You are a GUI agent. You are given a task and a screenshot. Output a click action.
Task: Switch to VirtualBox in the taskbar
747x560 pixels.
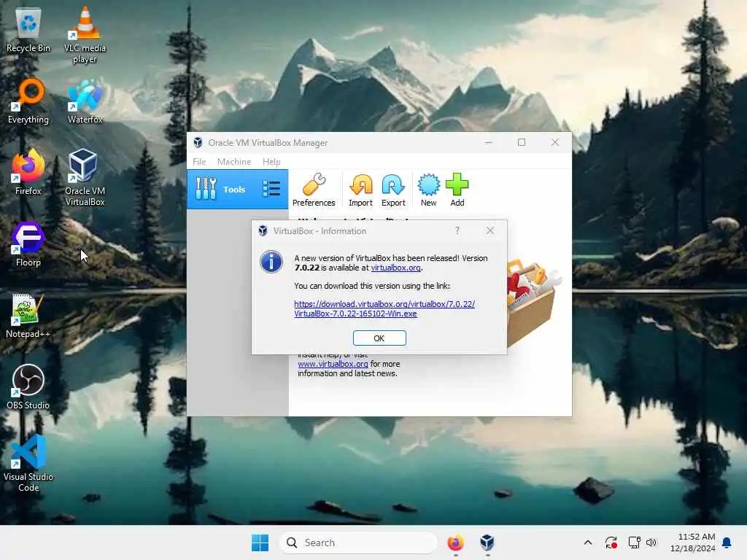pos(487,542)
